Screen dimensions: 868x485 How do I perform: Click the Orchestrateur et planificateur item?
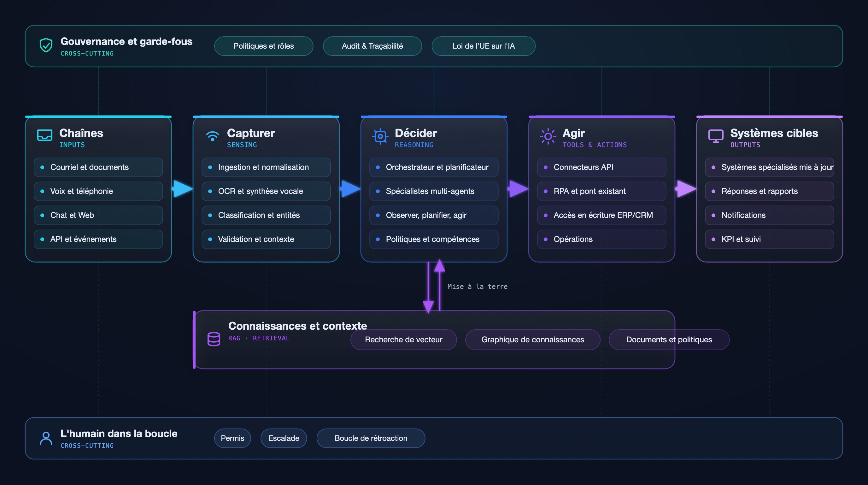[434, 167]
